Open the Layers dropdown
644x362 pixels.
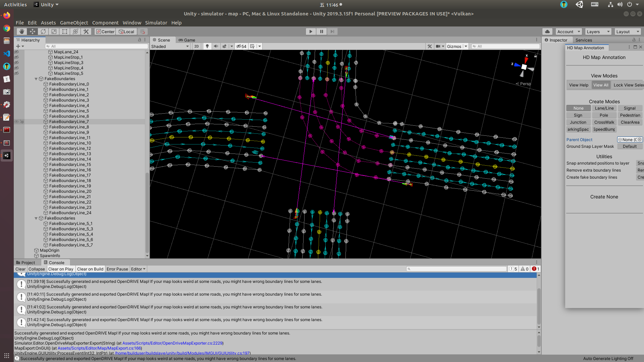pos(598,32)
